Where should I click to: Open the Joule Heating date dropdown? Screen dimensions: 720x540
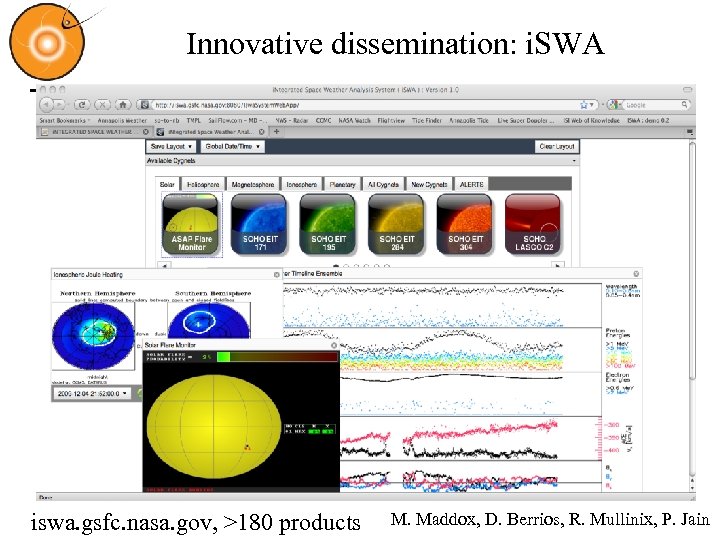(x=93, y=394)
